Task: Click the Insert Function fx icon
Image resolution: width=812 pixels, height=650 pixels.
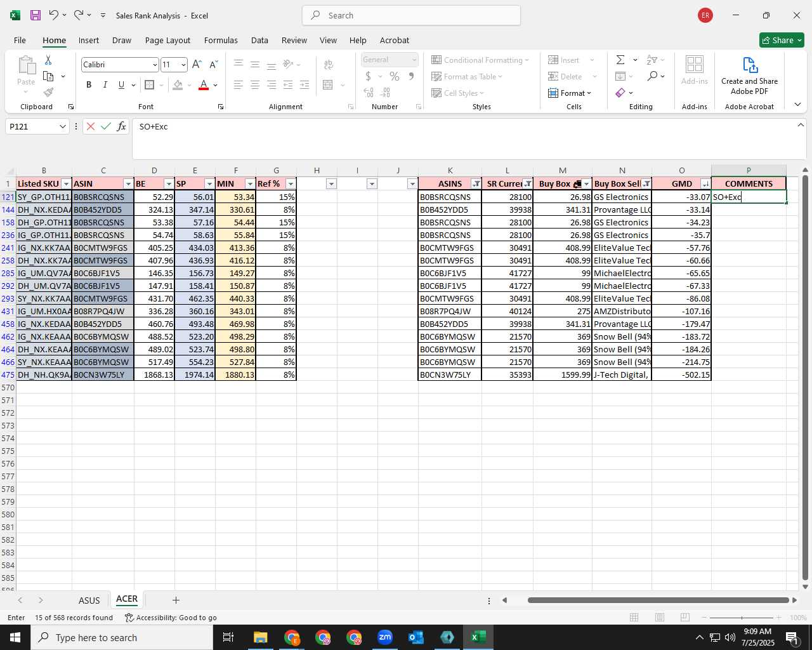Action: (121, 126)
